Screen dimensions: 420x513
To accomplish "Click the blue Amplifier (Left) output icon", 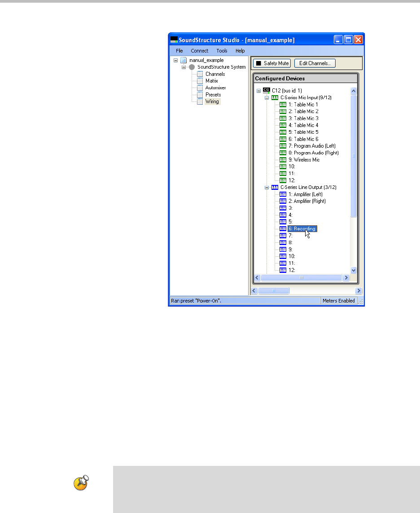I will 283,194.
